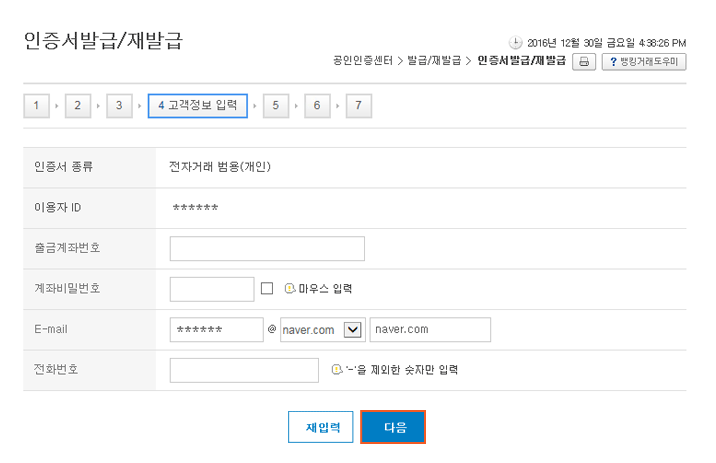This screenshot has height=463, width=716.
Task: Enable the 마우스 입력 checkbox
Action: (267, 289)
